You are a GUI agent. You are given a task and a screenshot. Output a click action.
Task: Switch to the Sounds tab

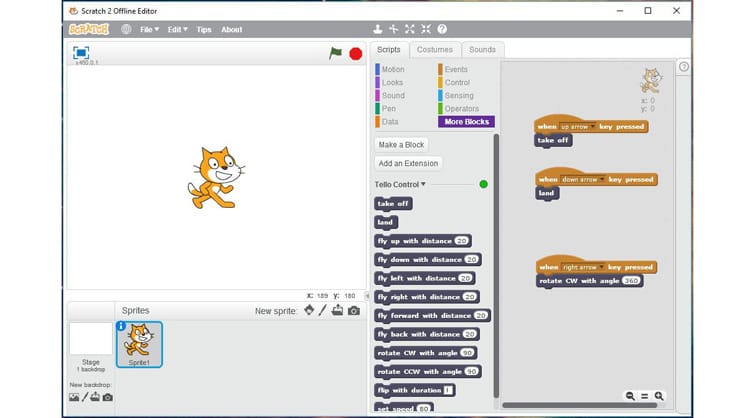click(x=482, y=50)
